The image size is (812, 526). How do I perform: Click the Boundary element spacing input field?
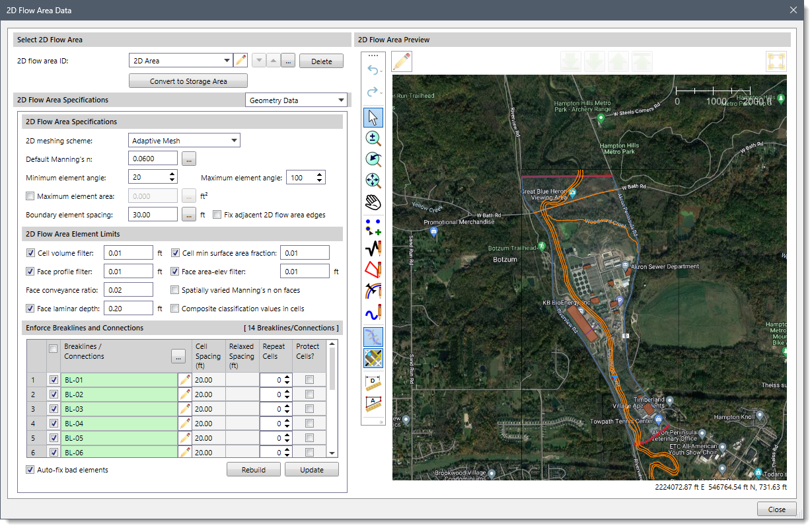pos(153,215)
